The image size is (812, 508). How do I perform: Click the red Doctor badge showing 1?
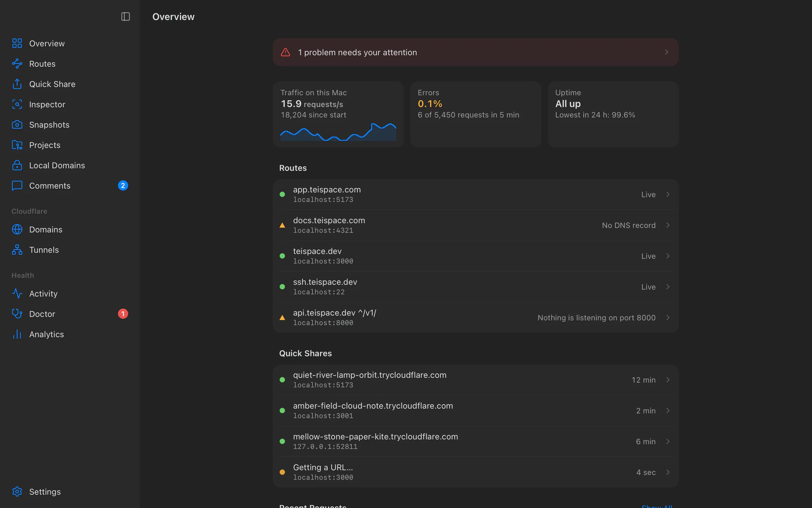coord(123,313)
